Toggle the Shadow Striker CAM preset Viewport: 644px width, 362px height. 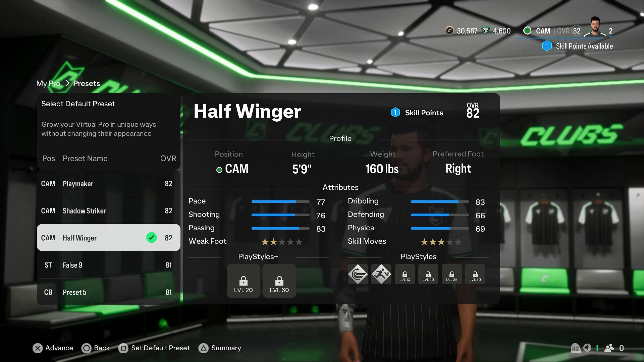pyautogui.click(x=108, y=210)
